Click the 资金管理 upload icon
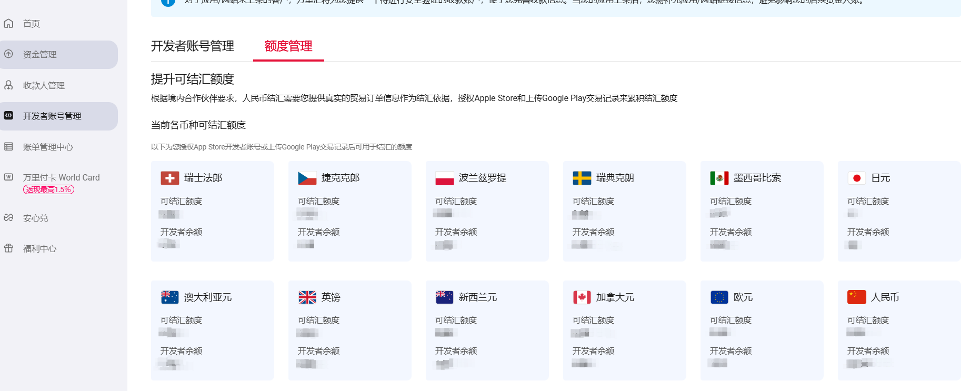Image resolution: width=980 pixels, height=391 pixels. coord(8,54)
